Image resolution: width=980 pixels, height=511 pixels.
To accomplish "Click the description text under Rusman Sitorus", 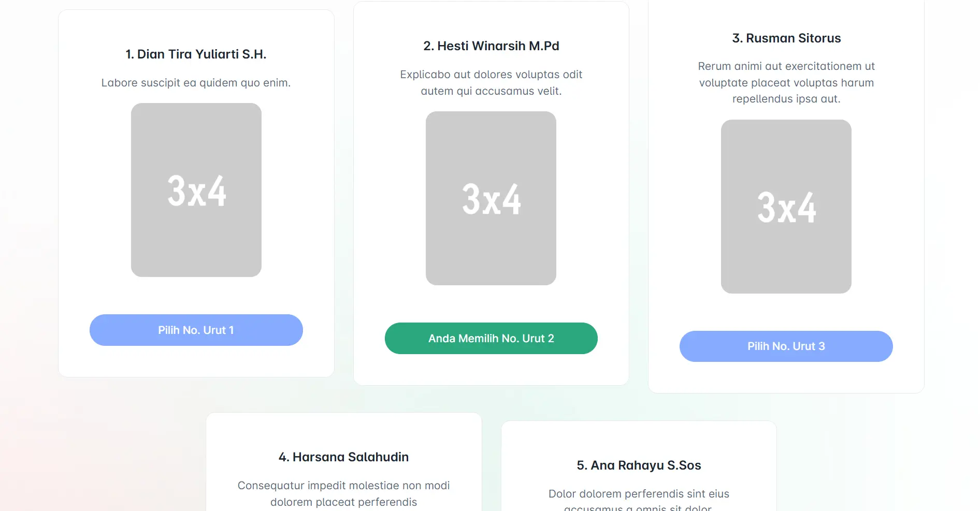I will click(786, 82).
